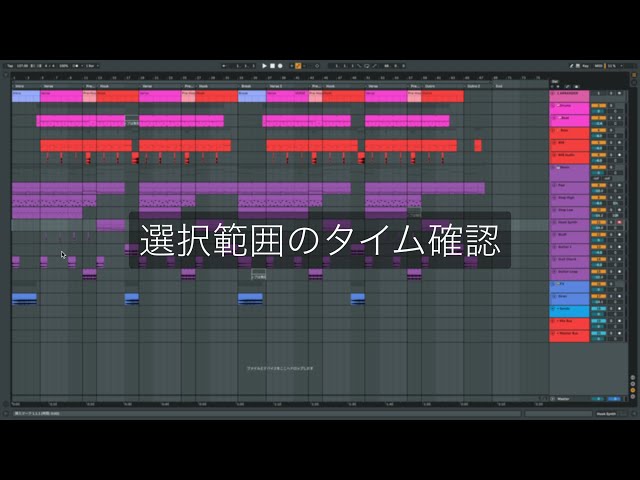Jump to the Verse 2 locator
Screen dimensions: 640x480
click(x=276, y=87)
